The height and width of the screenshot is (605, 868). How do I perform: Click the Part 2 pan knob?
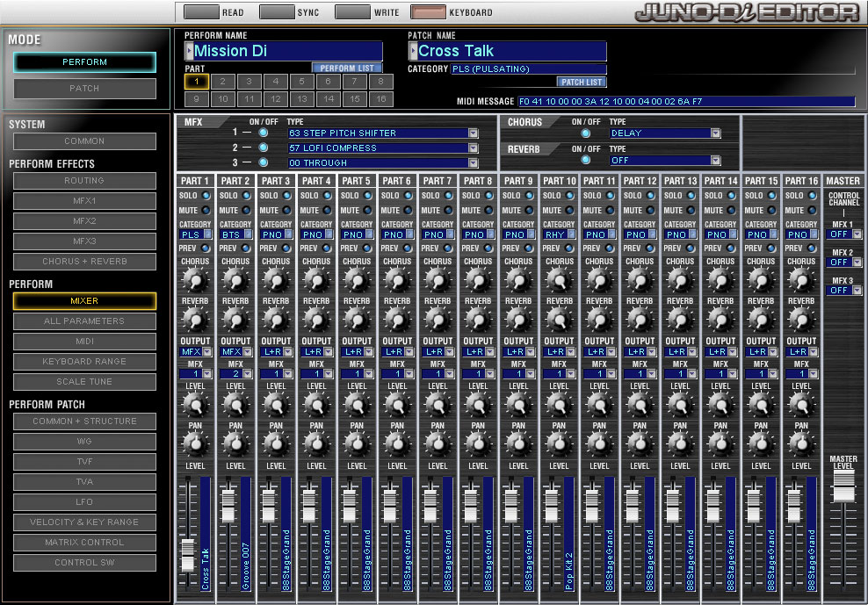click(x=235, y=444)
